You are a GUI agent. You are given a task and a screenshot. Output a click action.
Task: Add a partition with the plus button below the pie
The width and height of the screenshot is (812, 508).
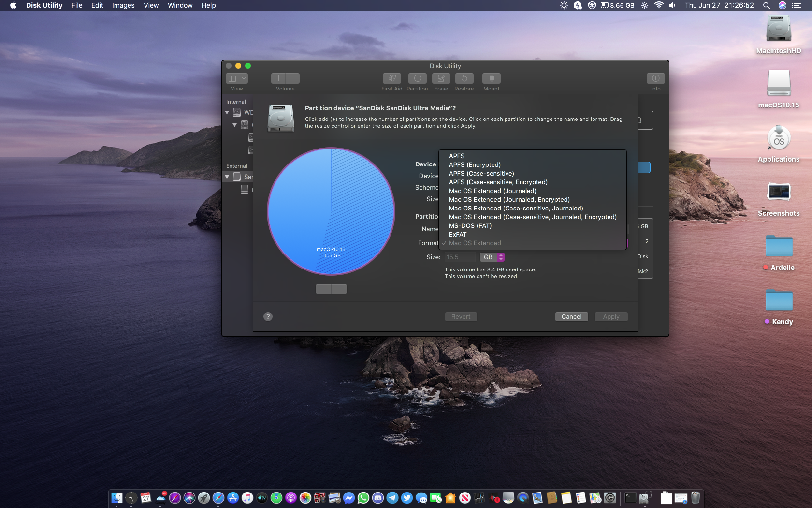pyautogui.click(x=323, y=289)
